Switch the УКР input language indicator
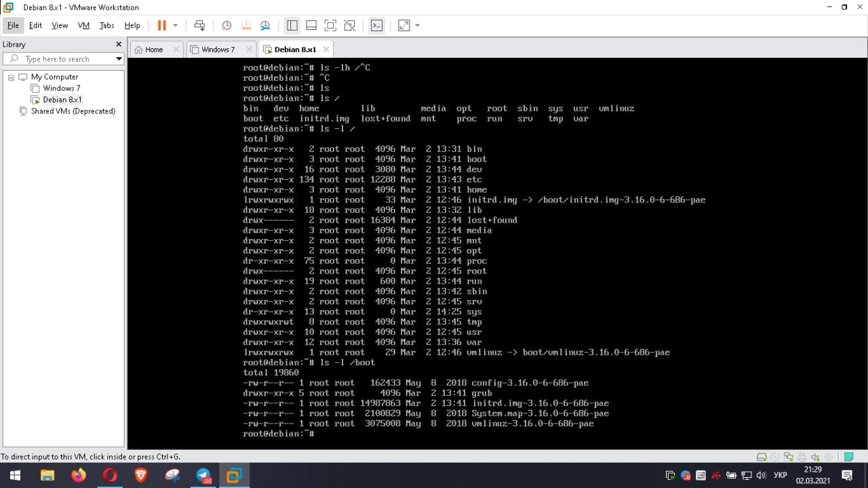Image resolution: width=868 pixels, height=488 pixels. coord(781,475)
